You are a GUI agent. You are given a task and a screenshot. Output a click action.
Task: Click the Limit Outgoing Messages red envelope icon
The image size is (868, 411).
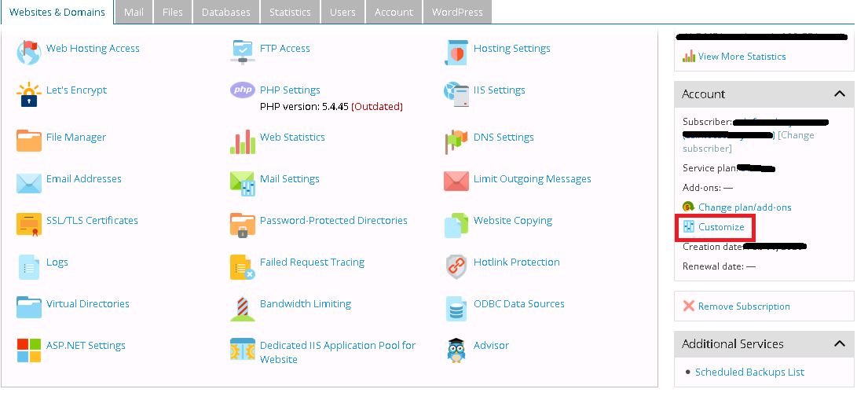pos(456,182)
